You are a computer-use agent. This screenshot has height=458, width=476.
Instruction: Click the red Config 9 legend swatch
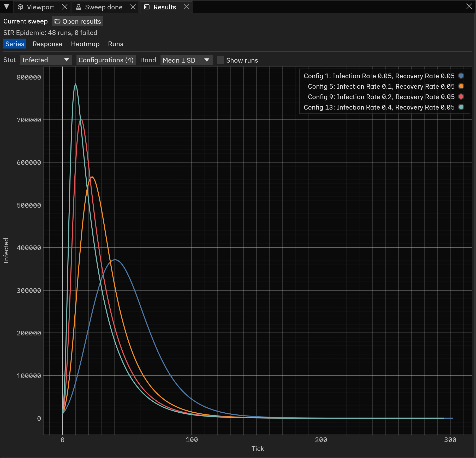(x=461, y=97)
